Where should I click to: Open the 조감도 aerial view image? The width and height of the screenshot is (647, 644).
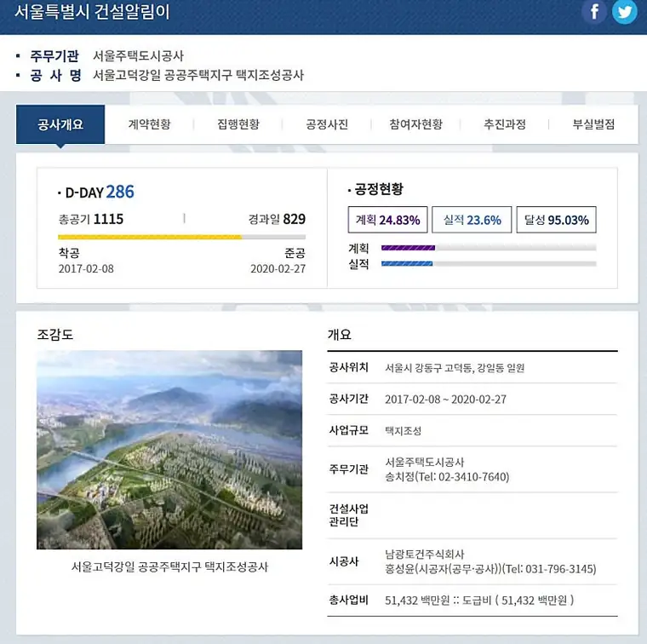click(169, 450)
